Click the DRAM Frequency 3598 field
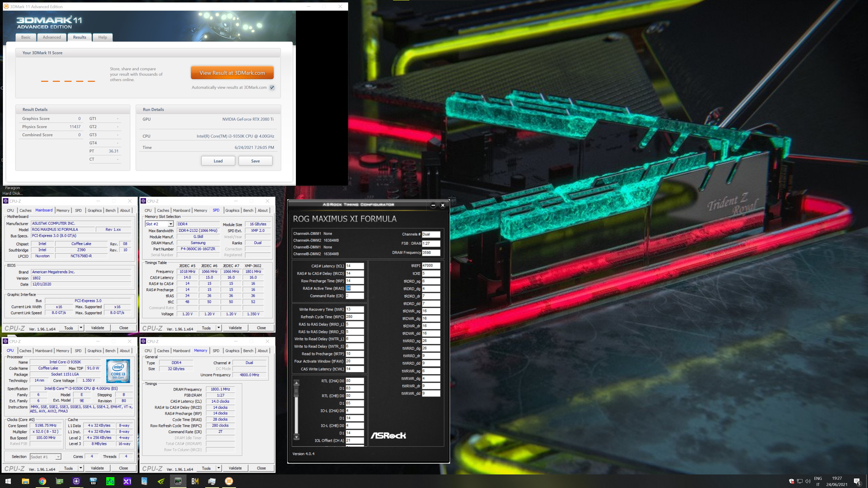This screenshot has height=488, width=868. click(x=431, y=252)
